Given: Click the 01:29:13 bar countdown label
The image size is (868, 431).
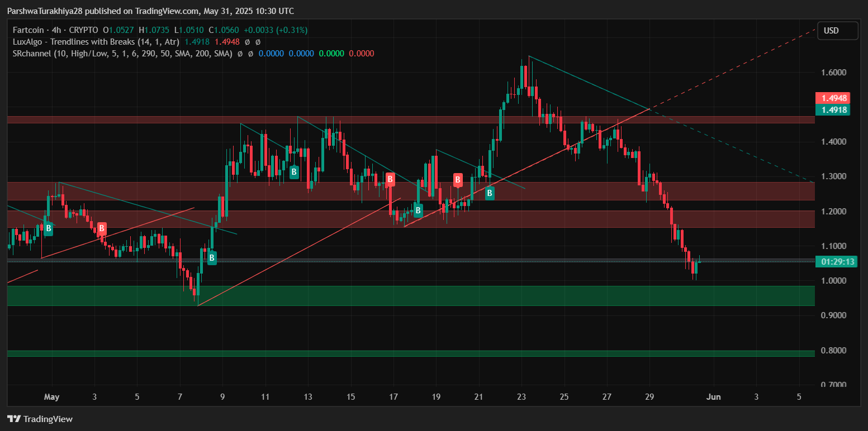Looking at the screenshot, I should click(835, 262).
